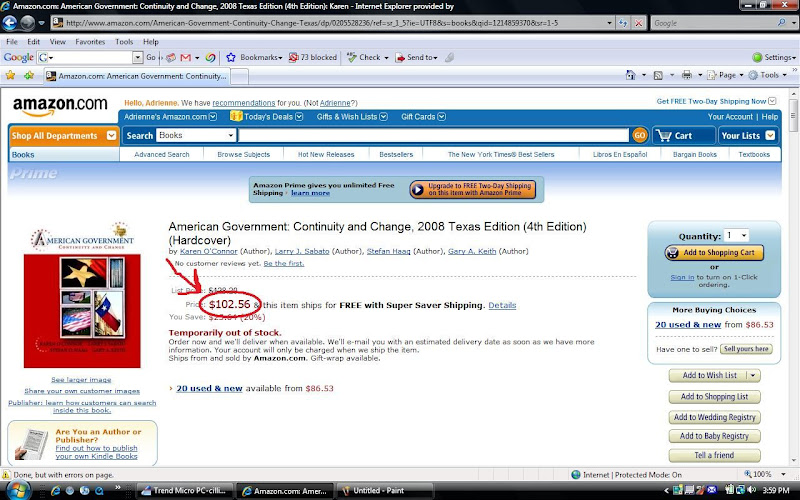Open the Quantity dropdown

click(x=736, y=235)
